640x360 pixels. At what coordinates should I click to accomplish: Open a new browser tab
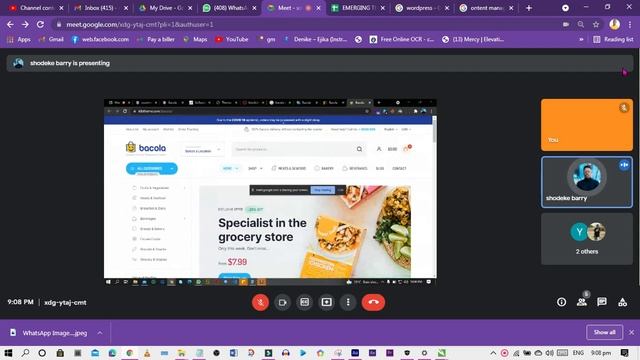click(529, 8)
